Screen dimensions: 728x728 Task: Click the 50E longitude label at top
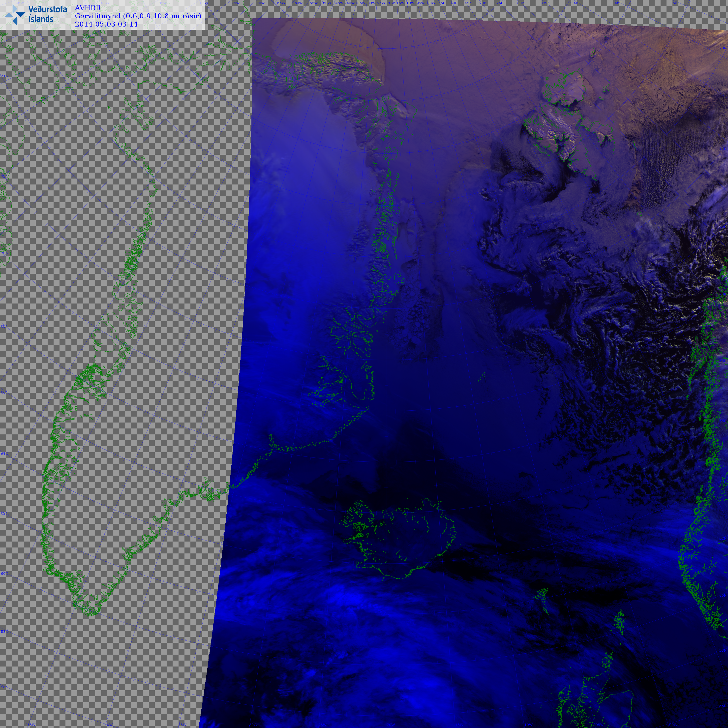point(676,3)
